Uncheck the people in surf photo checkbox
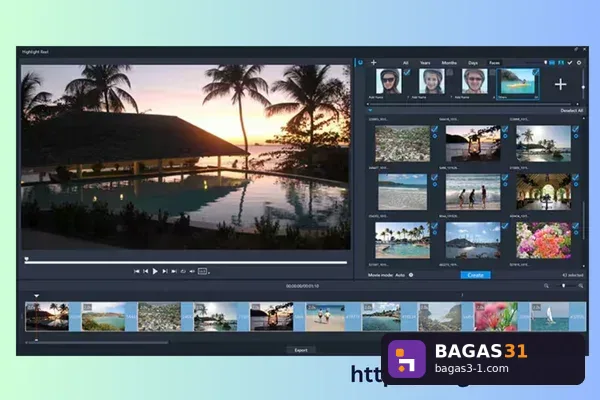Viewport: 600px width, 400px height. coord(505,177)
